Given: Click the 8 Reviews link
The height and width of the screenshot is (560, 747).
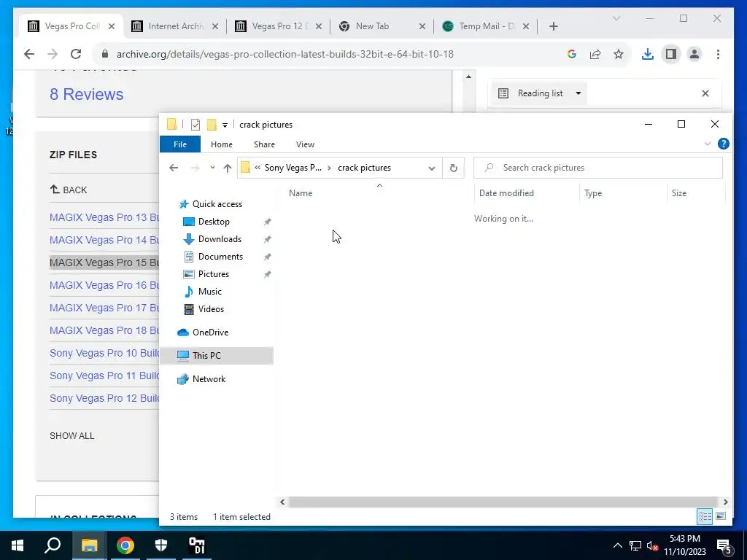Looking at the screenshot, I should coord(86,94).
